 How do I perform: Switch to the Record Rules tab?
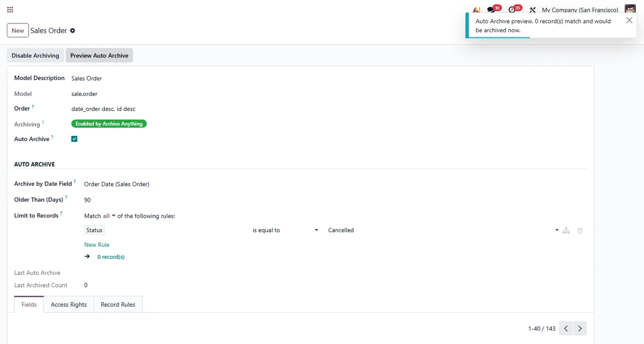(118, 304)
